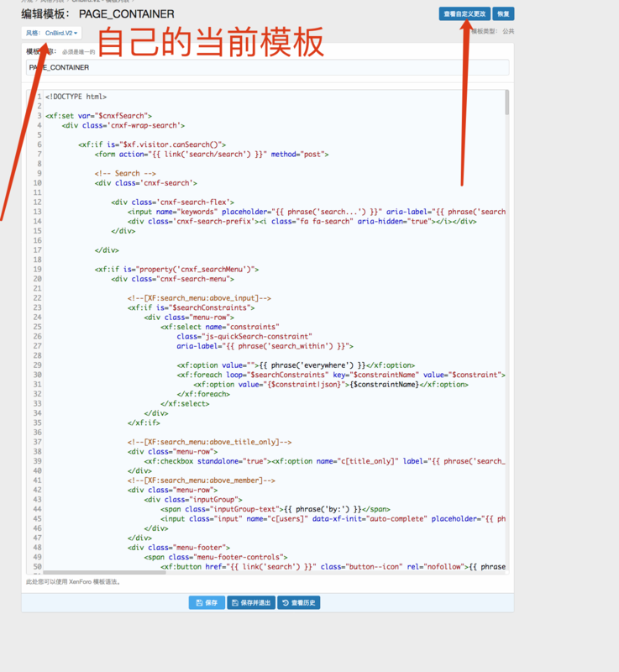
Task: Click the 查看自定义更改 button
Action: [464, 13]
